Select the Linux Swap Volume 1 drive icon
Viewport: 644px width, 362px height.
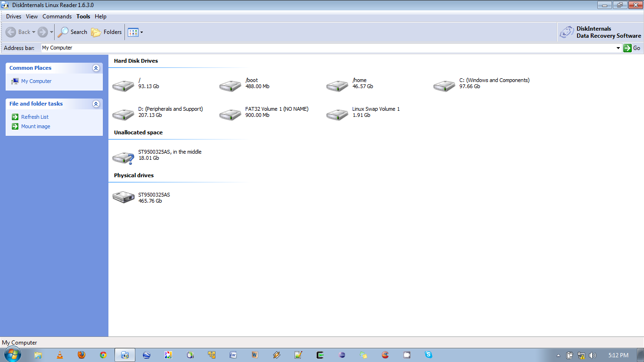[x=338, y=115]
